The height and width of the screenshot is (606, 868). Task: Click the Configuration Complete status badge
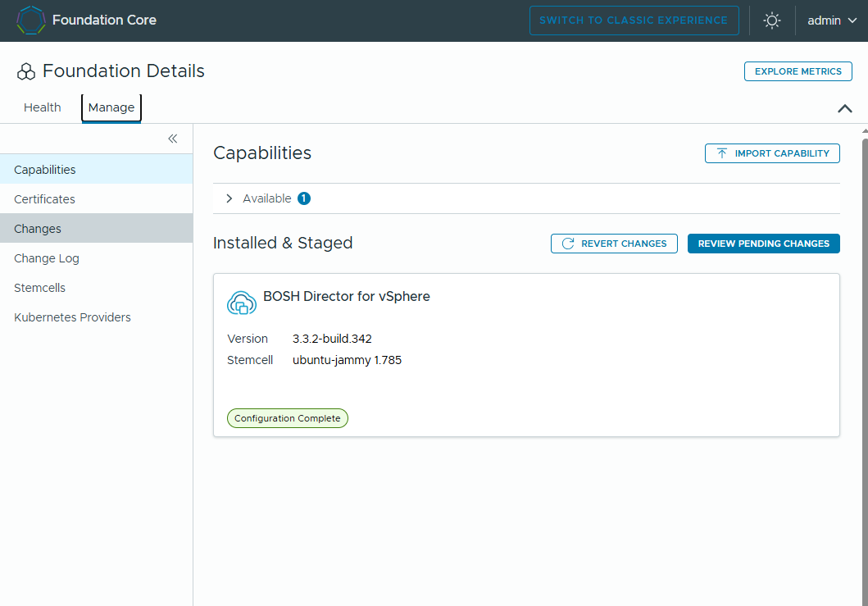tap(288, 418)
